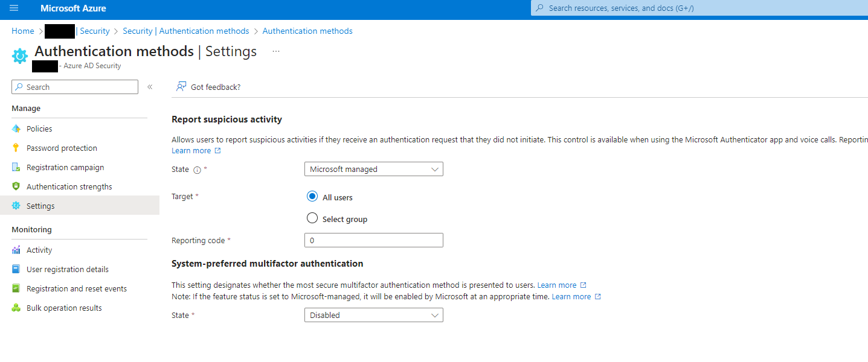Go to Home breadcrumb
868x362 pixels.
tap(23, 31)
